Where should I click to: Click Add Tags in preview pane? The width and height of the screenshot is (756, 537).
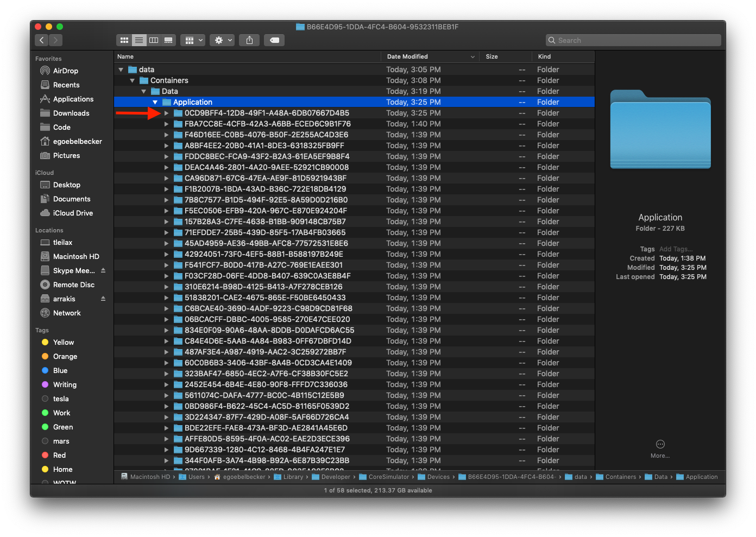coord(676,249)
